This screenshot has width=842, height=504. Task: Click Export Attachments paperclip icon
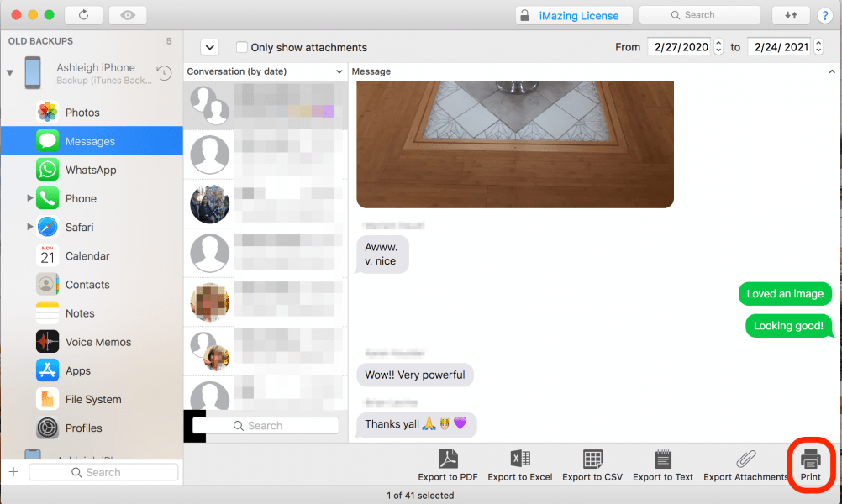click(x=745, y=459)
